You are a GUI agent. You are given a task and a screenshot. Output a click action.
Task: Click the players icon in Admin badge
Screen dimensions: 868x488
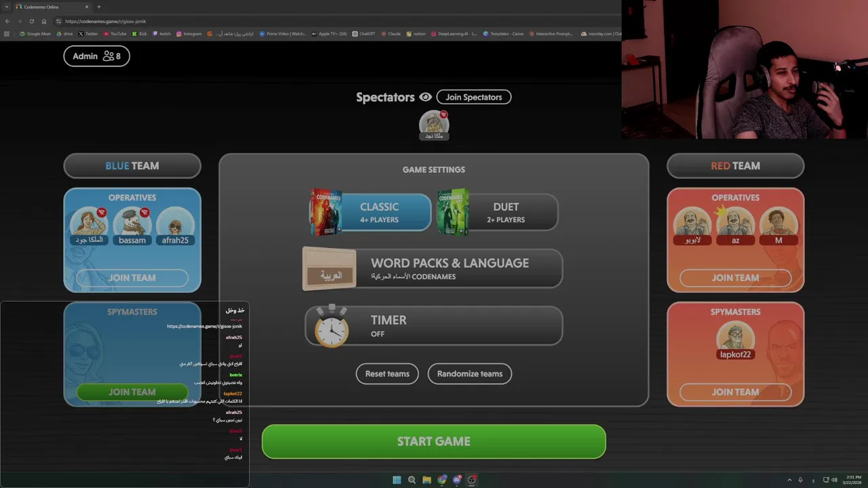[x=108, y=56]
